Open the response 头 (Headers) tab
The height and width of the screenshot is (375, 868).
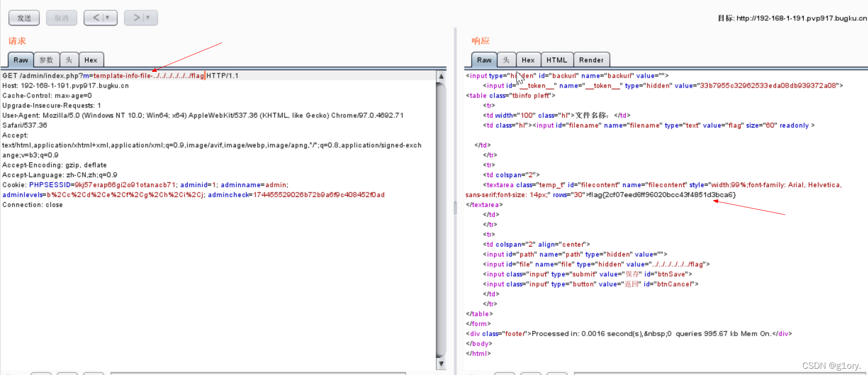507,60
